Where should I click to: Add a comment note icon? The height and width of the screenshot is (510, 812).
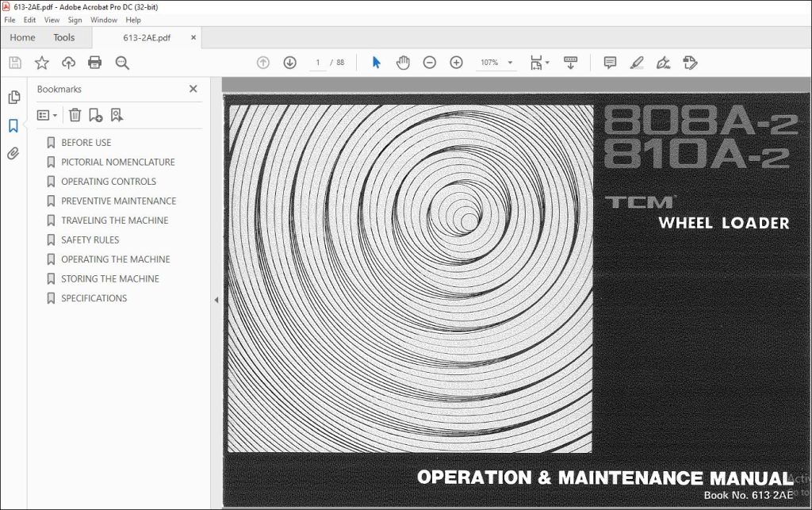pyautogui.click(x=610, y=63)
